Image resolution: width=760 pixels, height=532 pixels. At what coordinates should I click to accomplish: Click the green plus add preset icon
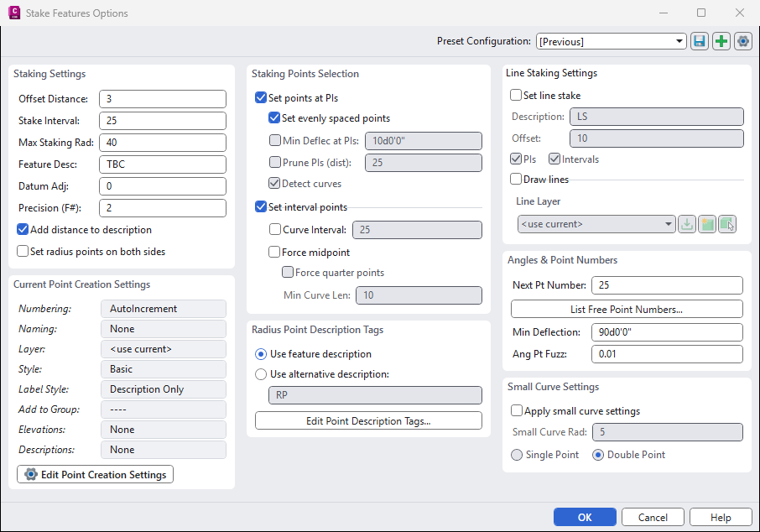point(721,41)
